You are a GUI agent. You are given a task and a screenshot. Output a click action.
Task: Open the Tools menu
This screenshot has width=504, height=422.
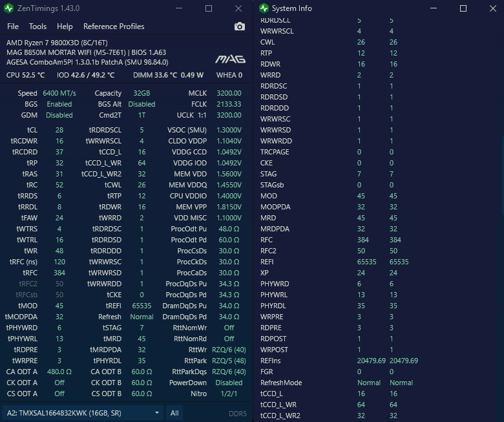(37, 26)
